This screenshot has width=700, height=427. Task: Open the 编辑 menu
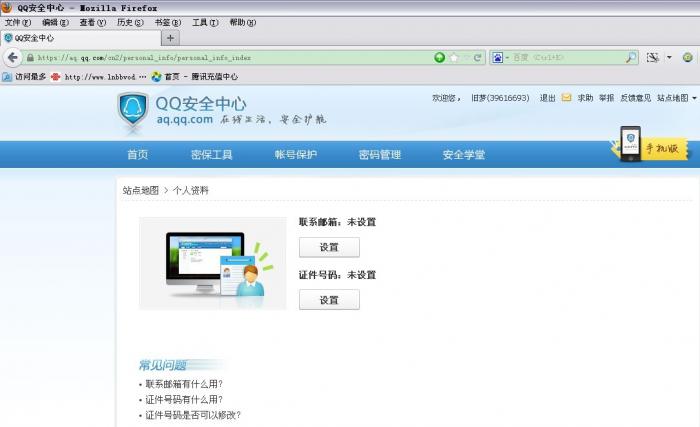[x=55, y=22]
